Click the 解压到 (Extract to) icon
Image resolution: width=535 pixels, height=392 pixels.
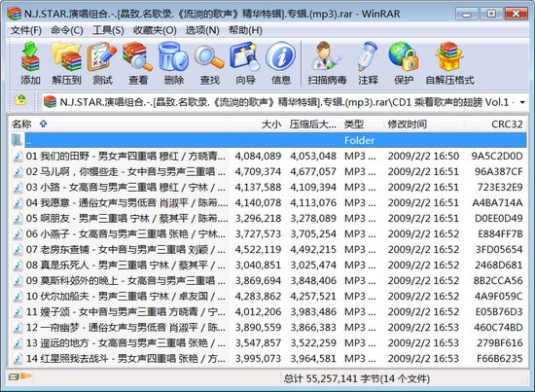pos(66,56)
